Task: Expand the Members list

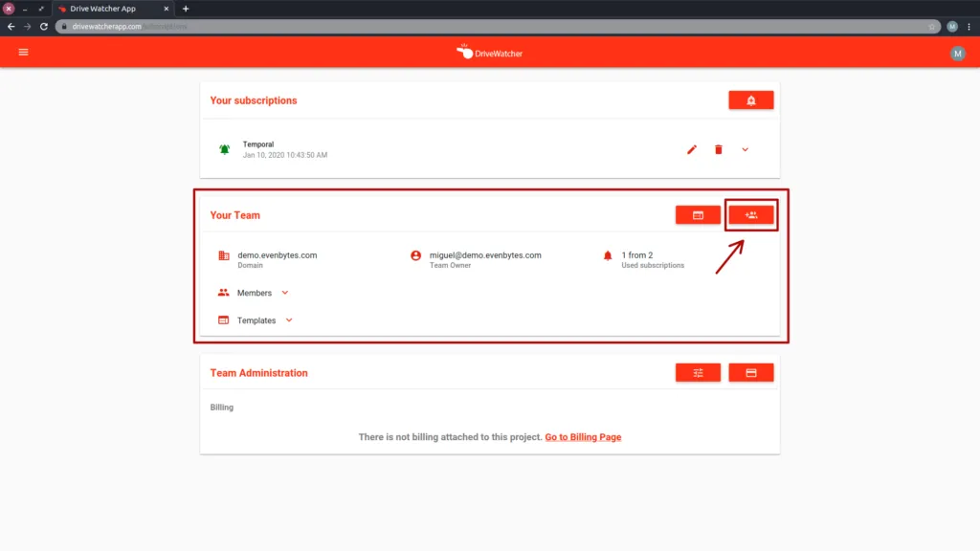Action: click(x=285, y=293)
